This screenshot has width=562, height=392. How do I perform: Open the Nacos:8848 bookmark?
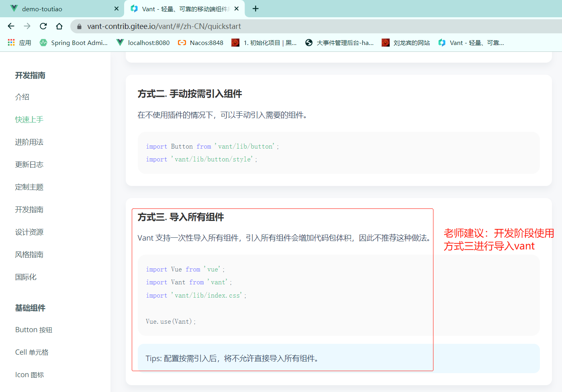(200, 43)
